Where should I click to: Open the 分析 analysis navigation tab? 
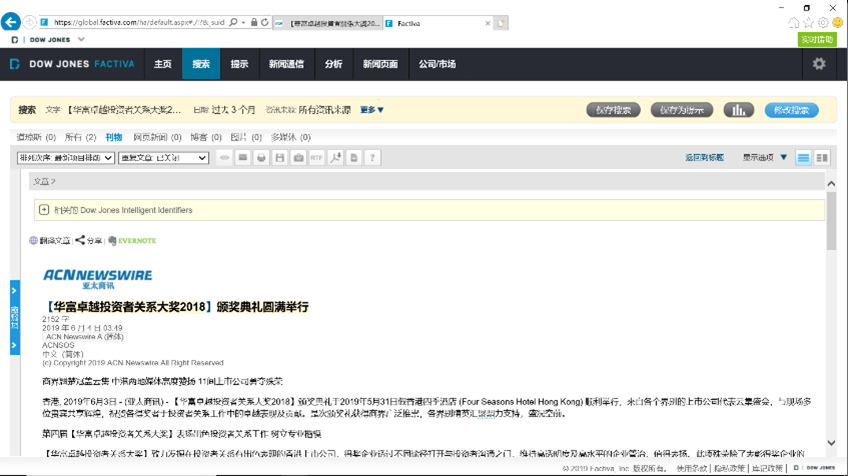(334, 64)
